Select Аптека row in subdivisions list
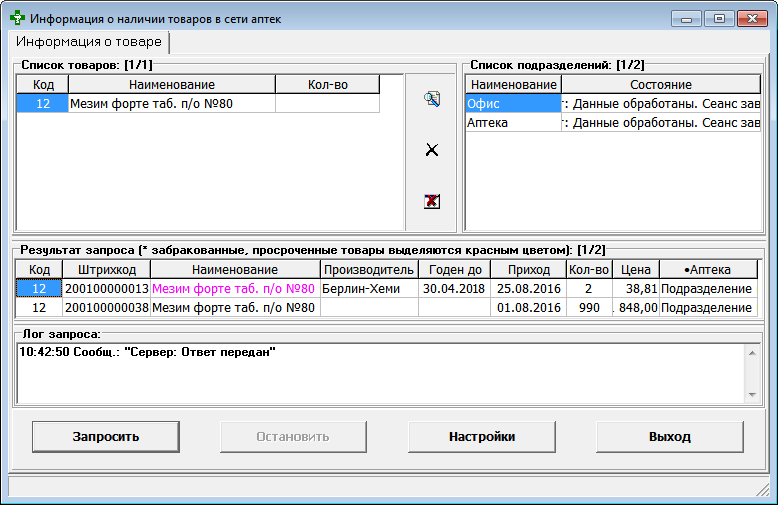 [x=513, y=122]
